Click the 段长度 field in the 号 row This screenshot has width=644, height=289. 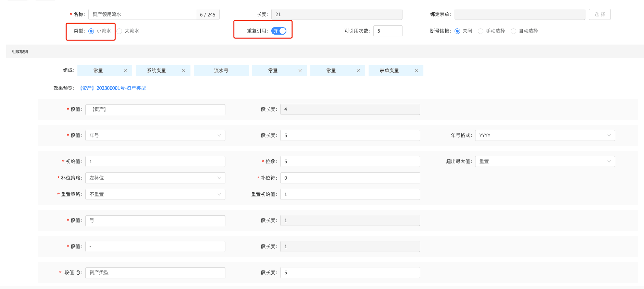(x=350, y=220)
